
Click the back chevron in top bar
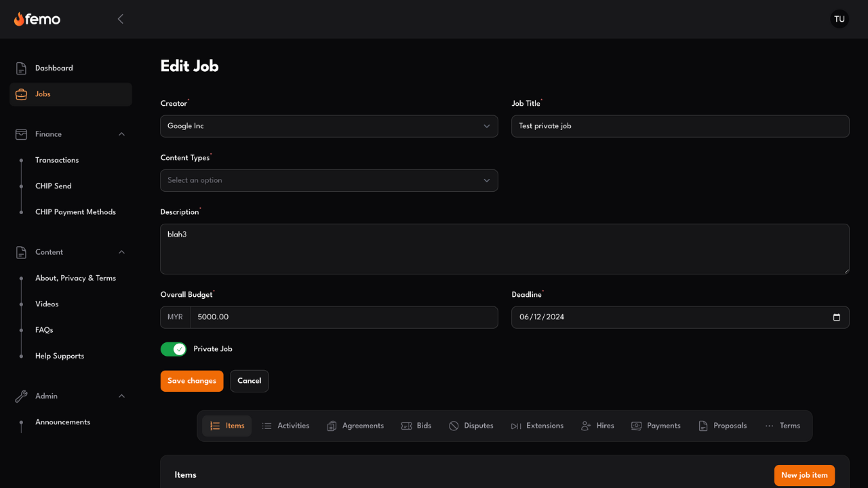coord(120,18)
